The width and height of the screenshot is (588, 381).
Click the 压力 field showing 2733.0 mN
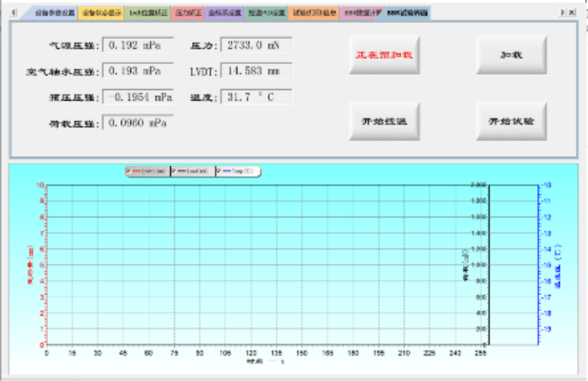[x=256, y=45]
